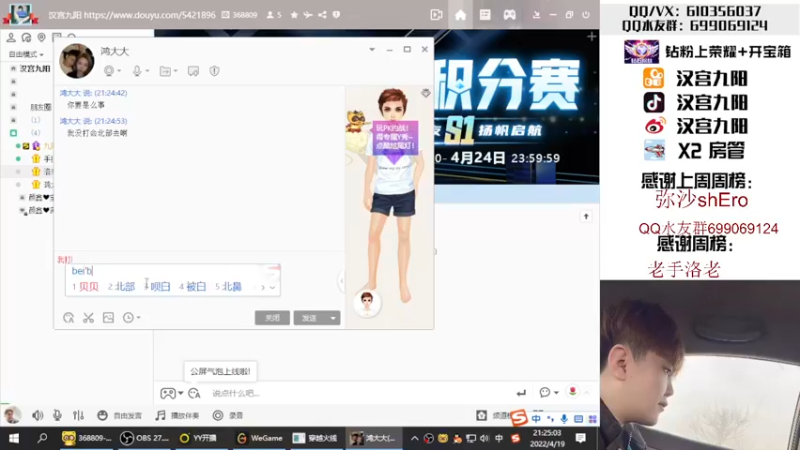Image resolution: width=800 pixels, height=450 pixels.
Task: Click the small avatar thumbnail below the character
Action: click(x=367, y=302)
